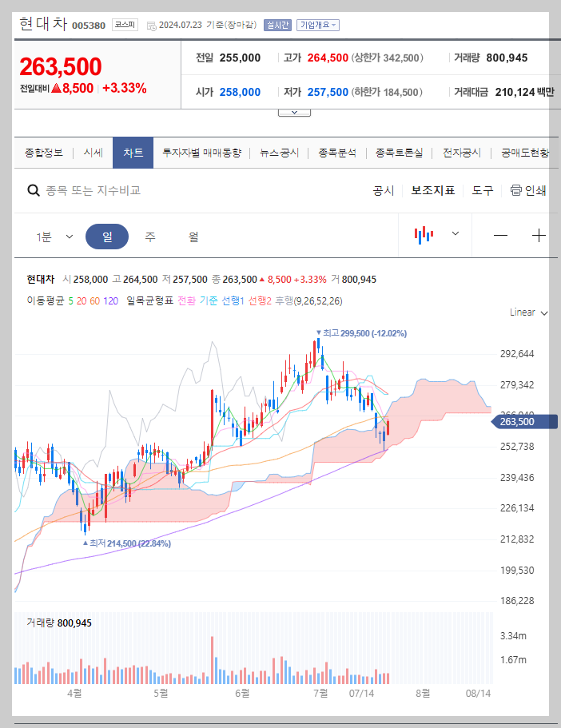Select the candlestick chart style icon

point(423,235)
